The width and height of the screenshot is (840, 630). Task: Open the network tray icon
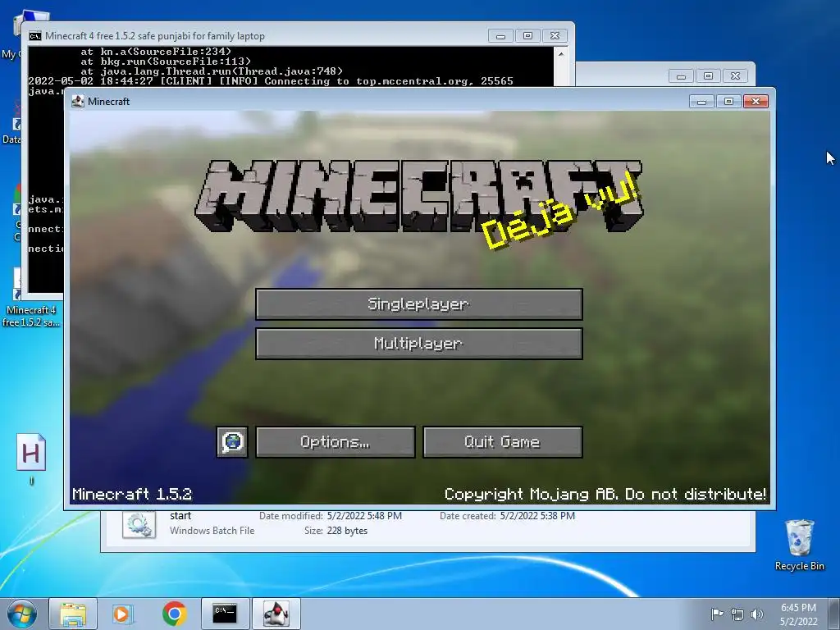(737, 614)
